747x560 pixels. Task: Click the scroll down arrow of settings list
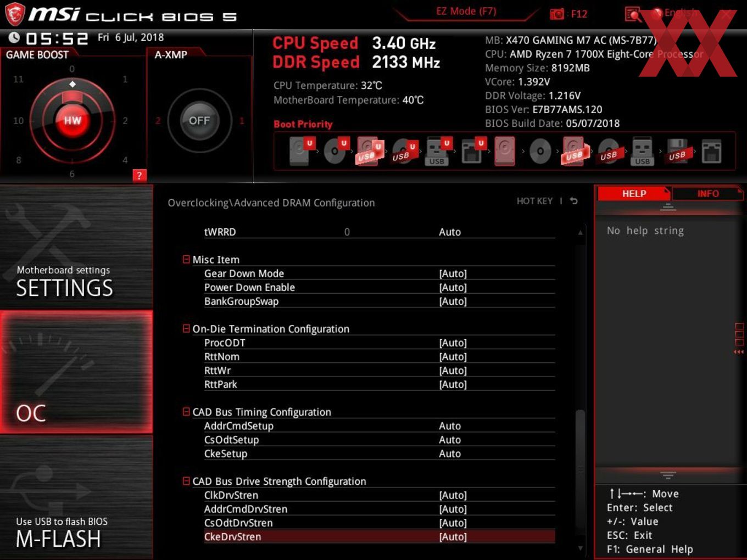point(580,548)
